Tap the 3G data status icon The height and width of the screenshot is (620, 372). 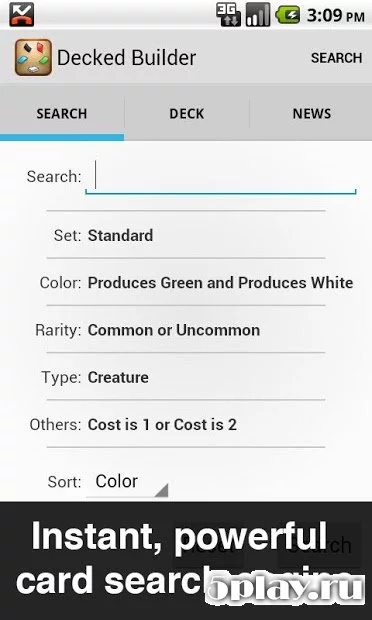pos(228,15)
